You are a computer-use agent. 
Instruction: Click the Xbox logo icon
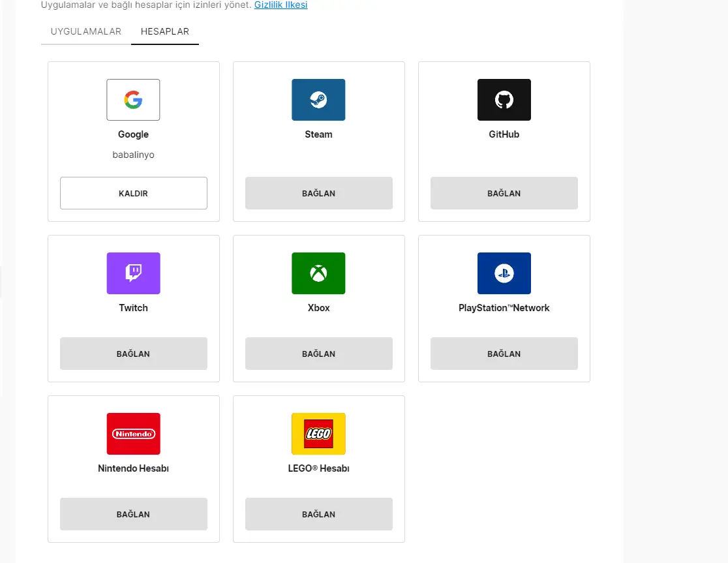click(x=318, y=273)
